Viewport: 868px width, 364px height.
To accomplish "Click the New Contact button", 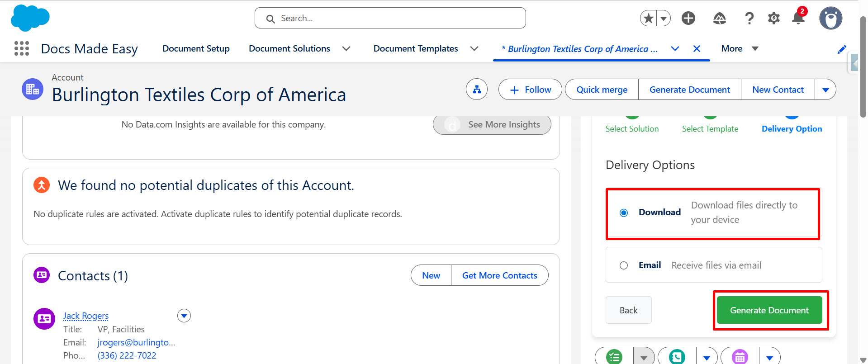I will [x=778, y=90].
